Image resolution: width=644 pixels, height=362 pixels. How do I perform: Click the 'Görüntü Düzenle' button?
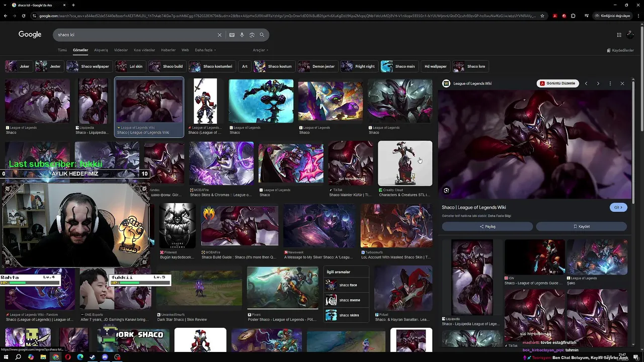click(x=557, y=83)
